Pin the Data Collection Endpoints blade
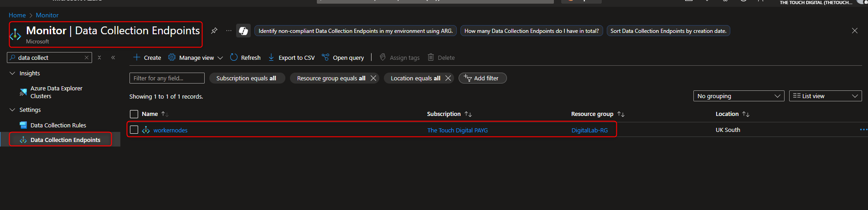The width and height of the screenshot is (868, 210). [214, 31]
